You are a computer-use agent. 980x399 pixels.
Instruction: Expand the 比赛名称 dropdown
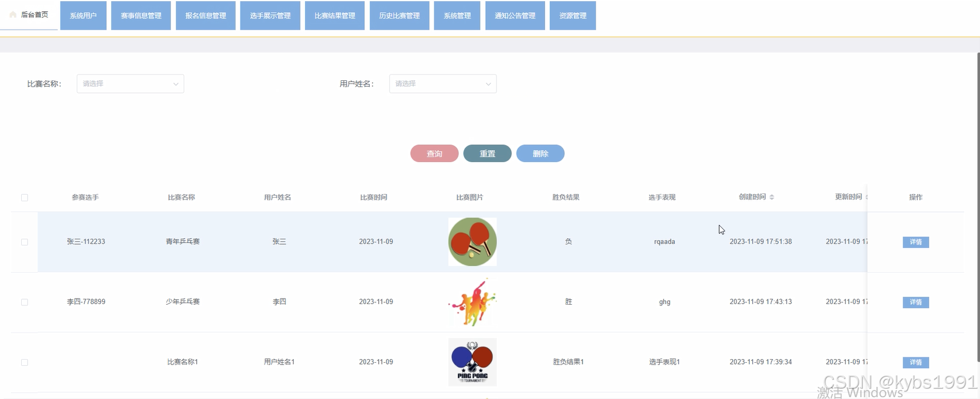click(x=131, y=83)
